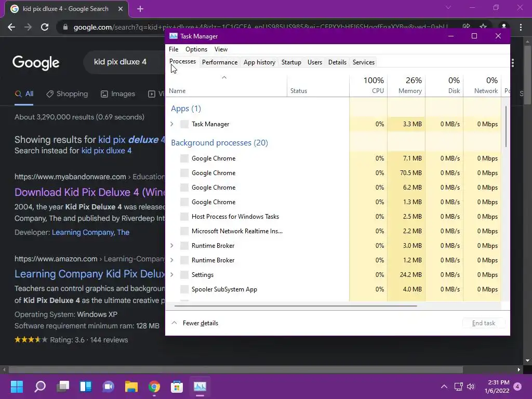Open Task Manager File menu
The width and height of the screenshot is (532, 399).
coord(174,49)
